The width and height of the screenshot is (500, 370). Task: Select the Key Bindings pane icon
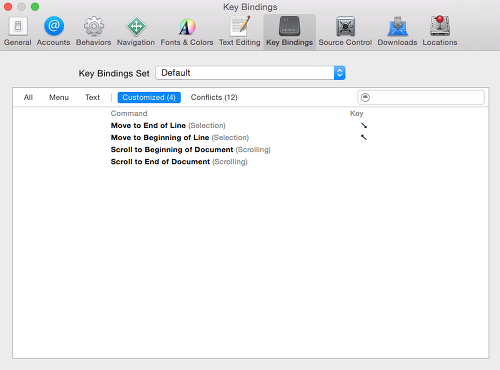[x=289, y=31]
